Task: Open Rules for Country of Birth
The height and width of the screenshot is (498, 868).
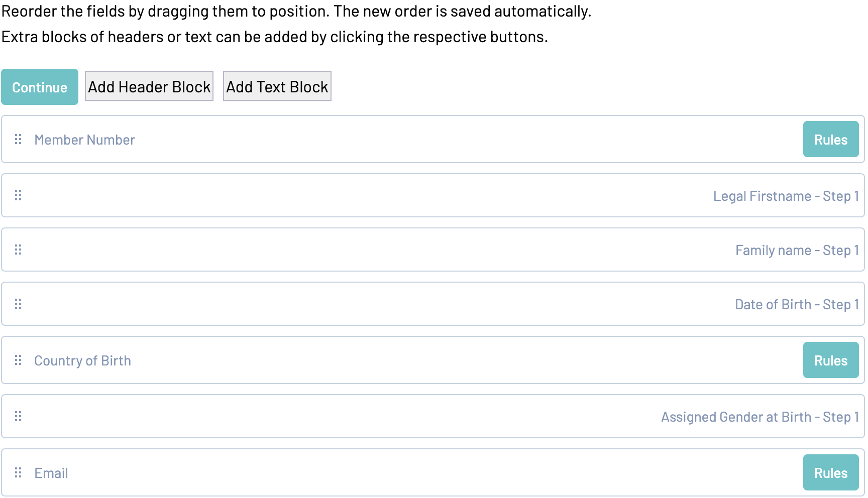Action: point(830,360)
